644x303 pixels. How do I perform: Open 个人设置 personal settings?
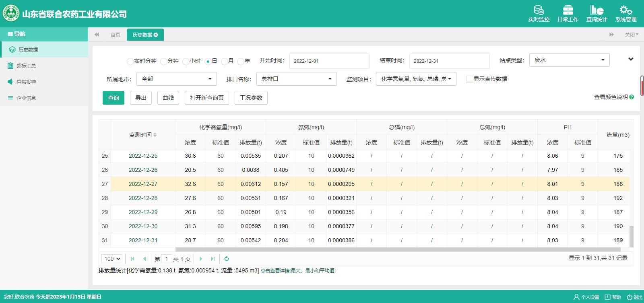[586, 297]
